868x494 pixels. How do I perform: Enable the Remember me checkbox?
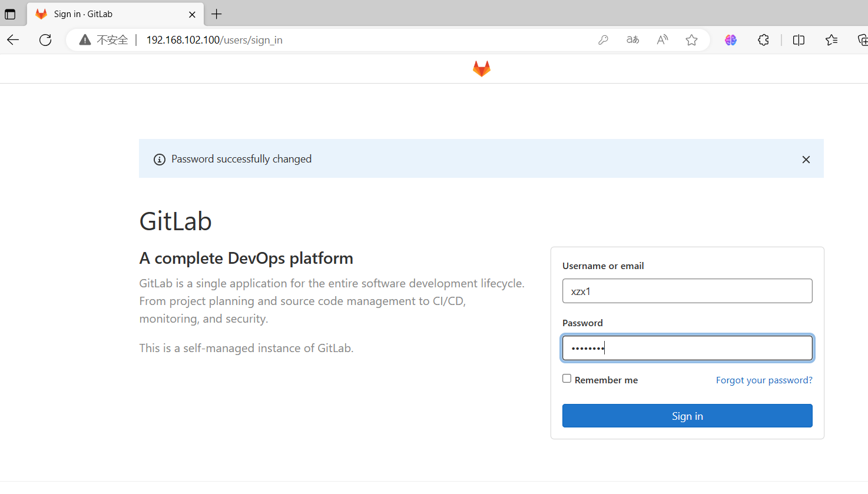click(x=566, y=378)
